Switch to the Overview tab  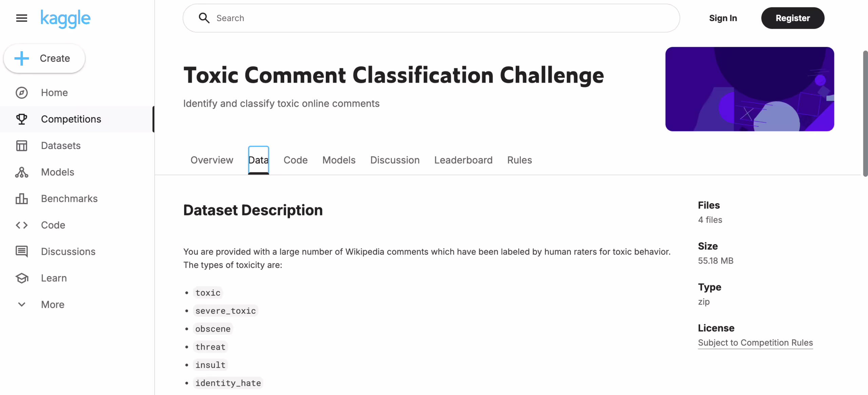212,160
